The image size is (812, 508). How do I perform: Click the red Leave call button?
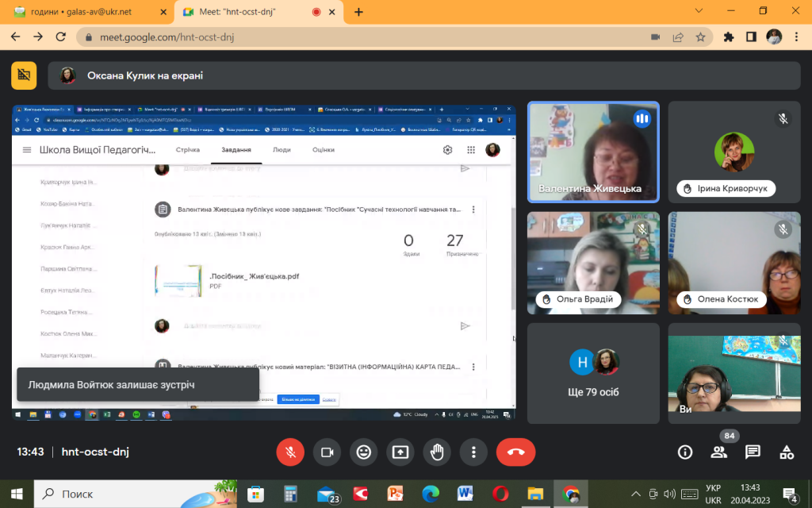tap(515, 452)
